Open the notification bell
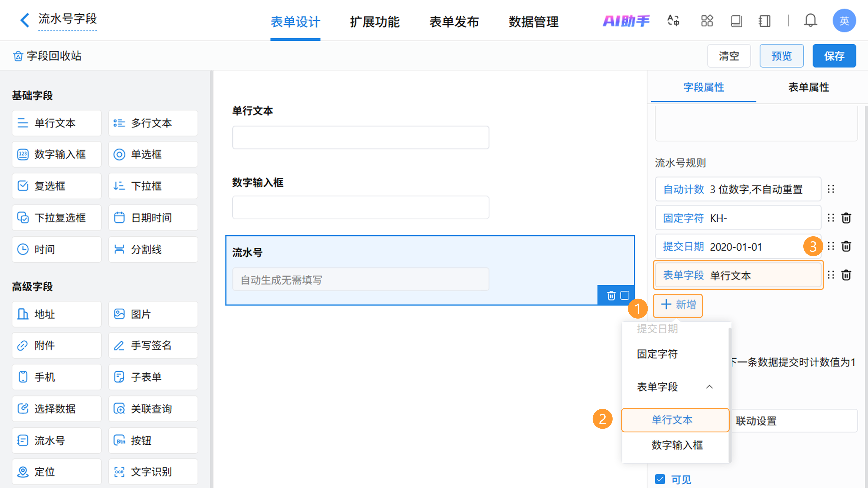Viewport: 868px width, 488px height. pos(810,21)
